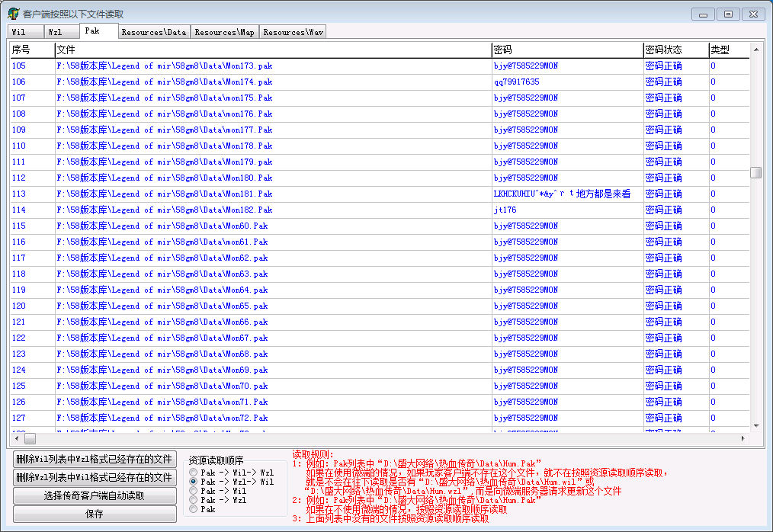
Task: Click the horizontal scrollbar right arrow
Action: [743, 438]
